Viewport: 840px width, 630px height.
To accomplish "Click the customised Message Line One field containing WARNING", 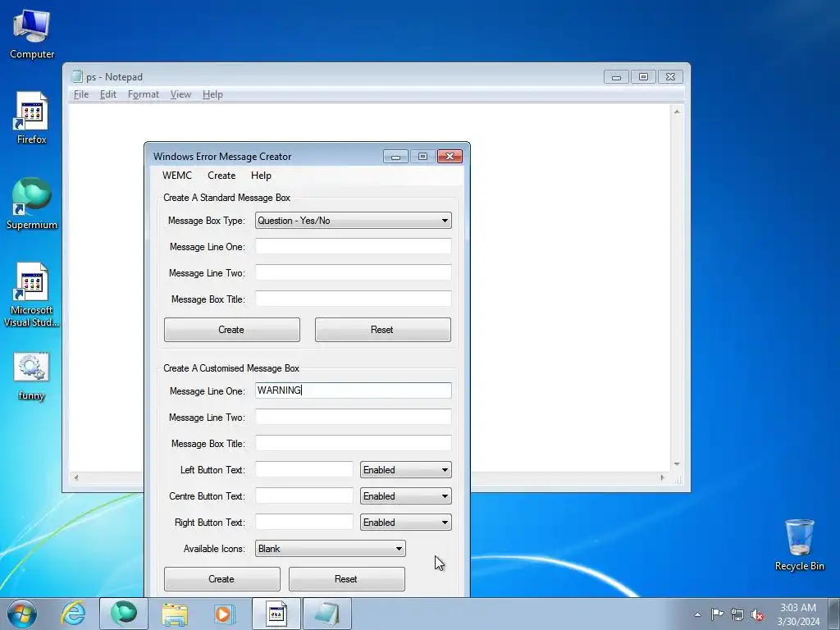I will pos(353,390).
